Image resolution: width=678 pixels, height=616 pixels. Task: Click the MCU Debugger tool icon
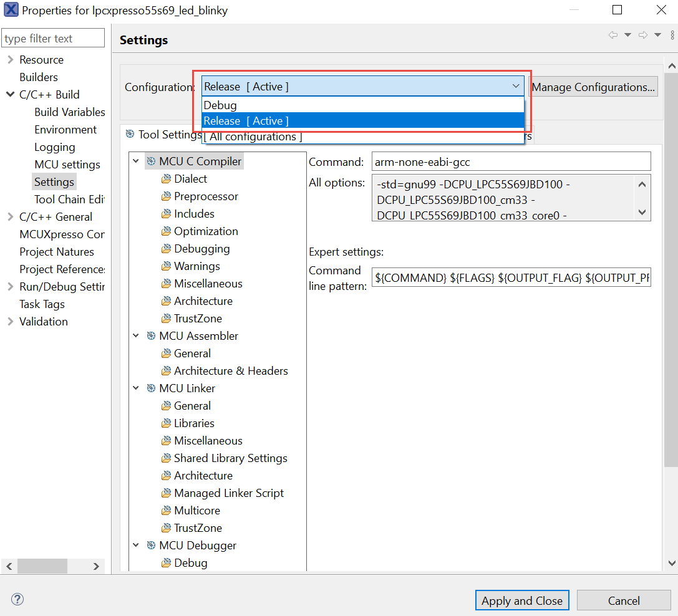[151, 546]
